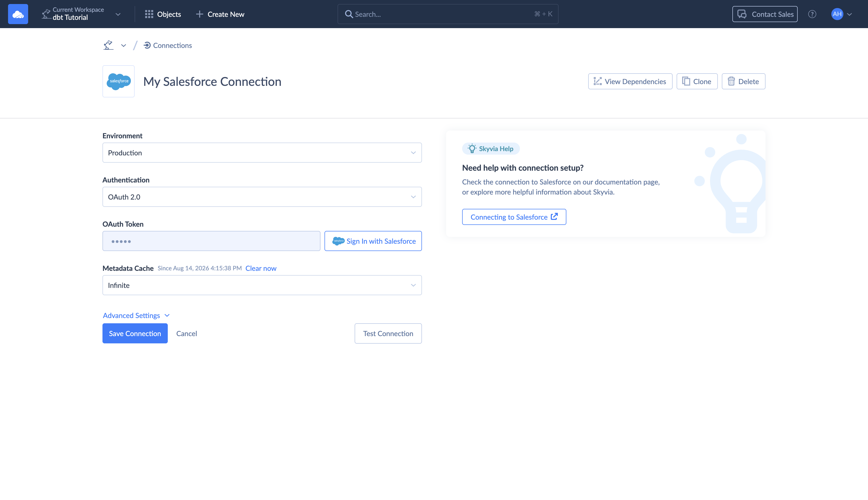This screenshot has height=500, width=868.
Task: Click the Salesforce cloud icon in sign-in button
Action: tap(338, 241)
